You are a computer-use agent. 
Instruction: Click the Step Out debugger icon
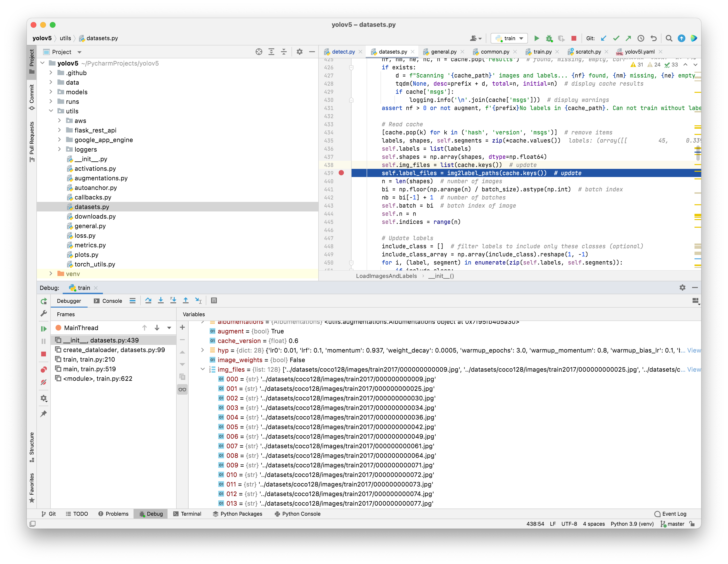click(x=186, y=300)
